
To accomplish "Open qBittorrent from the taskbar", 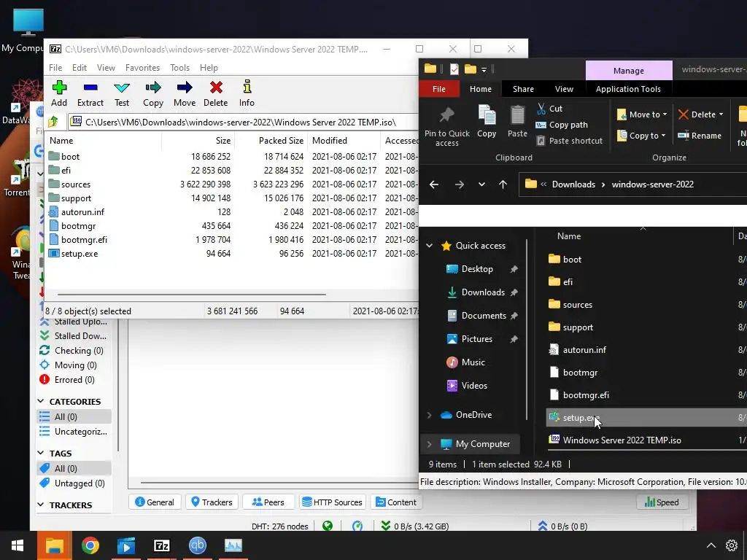I will (198, 545).
